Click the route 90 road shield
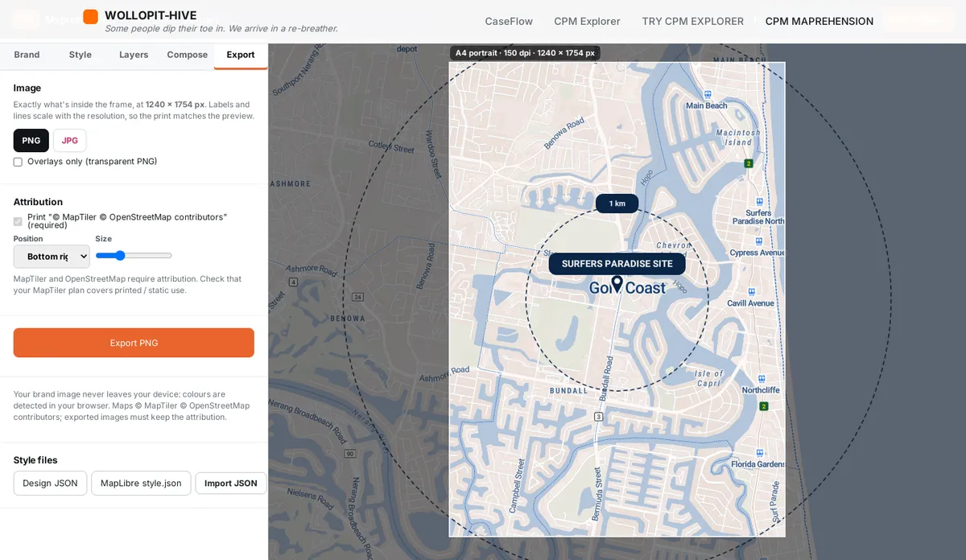Viewport: 966px width, 560px height. point(349,455)
